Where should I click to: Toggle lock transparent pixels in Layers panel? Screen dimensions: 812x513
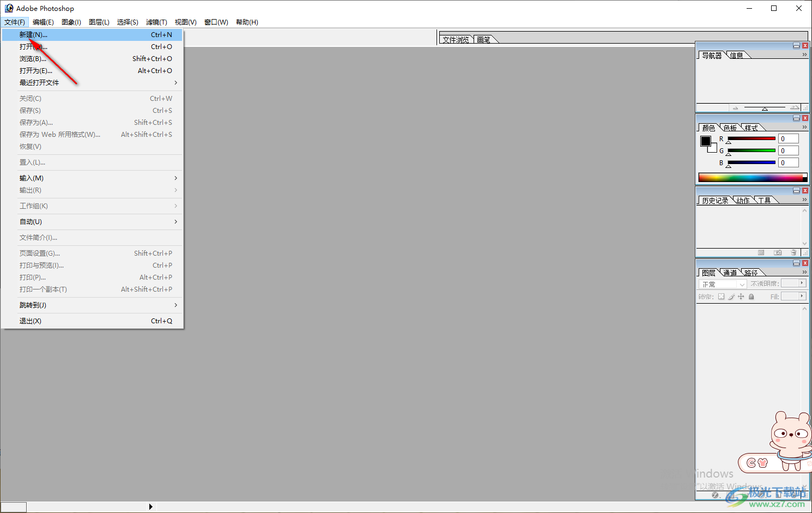[721, 297]
